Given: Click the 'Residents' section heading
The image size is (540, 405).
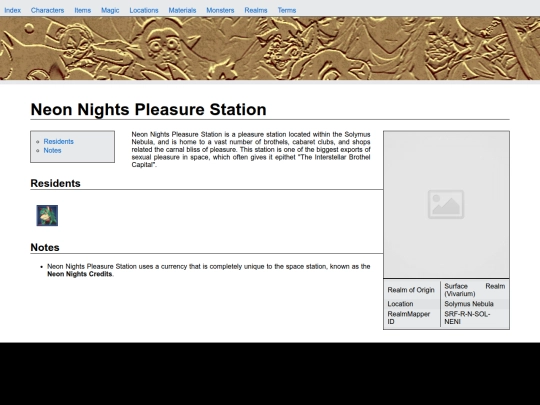Looking at the screenshot, I should point(55,183).
